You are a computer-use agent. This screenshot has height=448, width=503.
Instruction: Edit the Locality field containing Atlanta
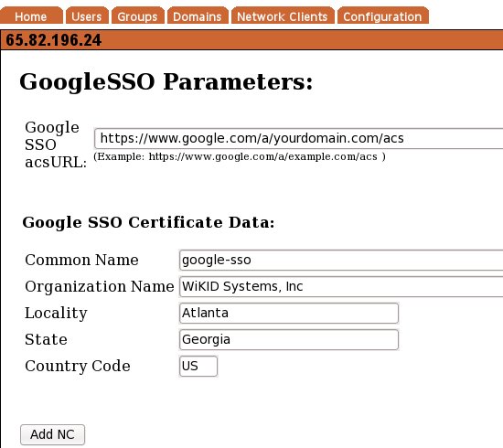[x=289, y=313]
